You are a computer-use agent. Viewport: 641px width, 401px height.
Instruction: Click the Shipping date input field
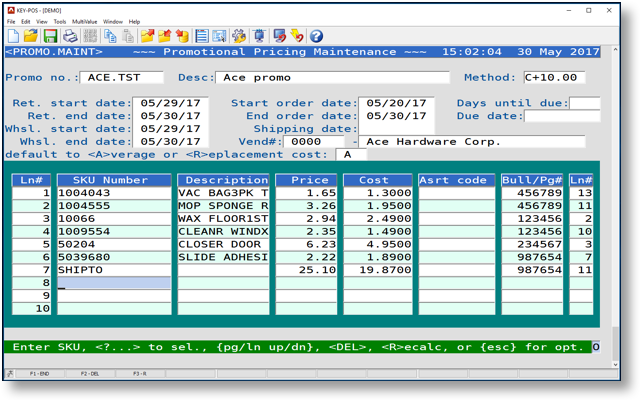click(396, 129)
